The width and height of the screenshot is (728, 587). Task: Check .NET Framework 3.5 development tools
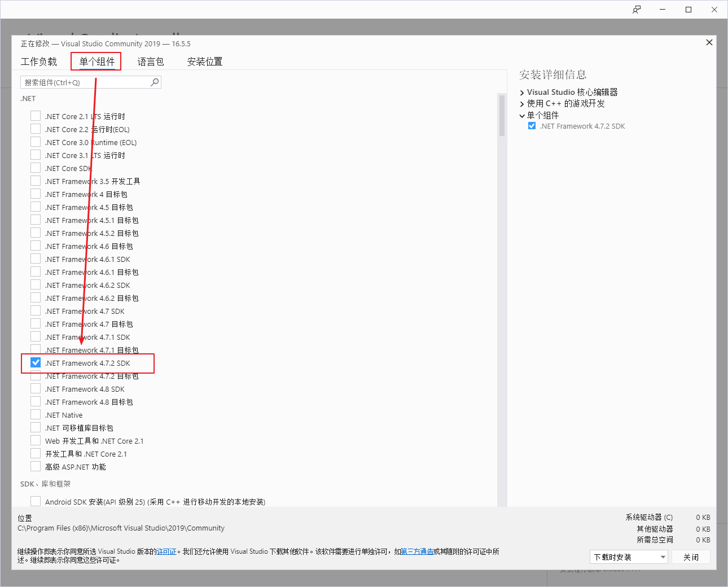[x=36, y=181]
